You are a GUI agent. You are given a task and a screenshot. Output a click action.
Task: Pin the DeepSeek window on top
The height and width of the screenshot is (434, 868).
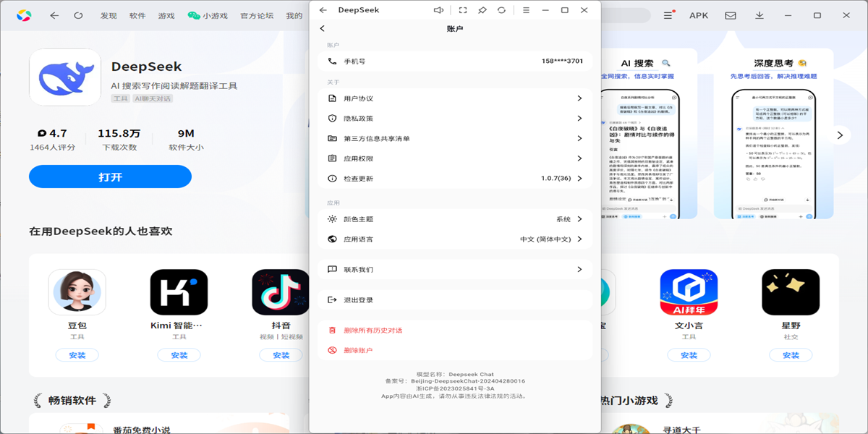[483, 10]
